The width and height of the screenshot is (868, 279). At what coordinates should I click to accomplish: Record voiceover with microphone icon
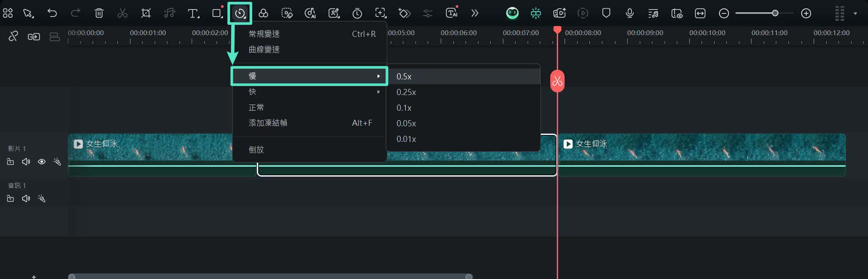click(x=630, y=13)
